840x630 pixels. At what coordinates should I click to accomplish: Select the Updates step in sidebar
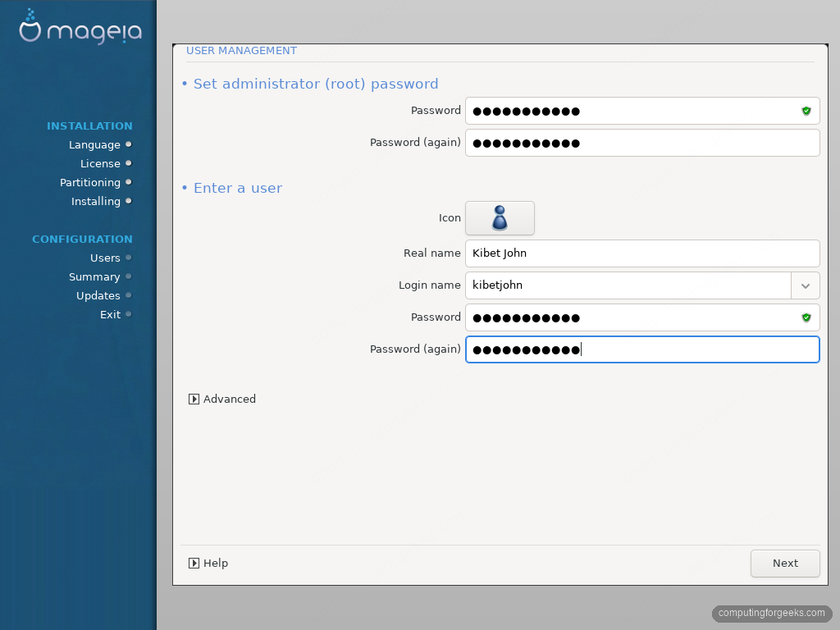point(104,295)
